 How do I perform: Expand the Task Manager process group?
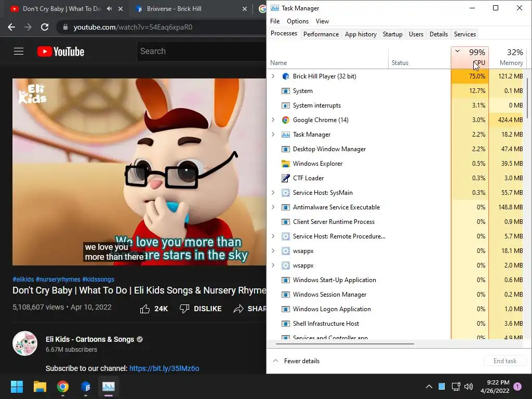273,135
